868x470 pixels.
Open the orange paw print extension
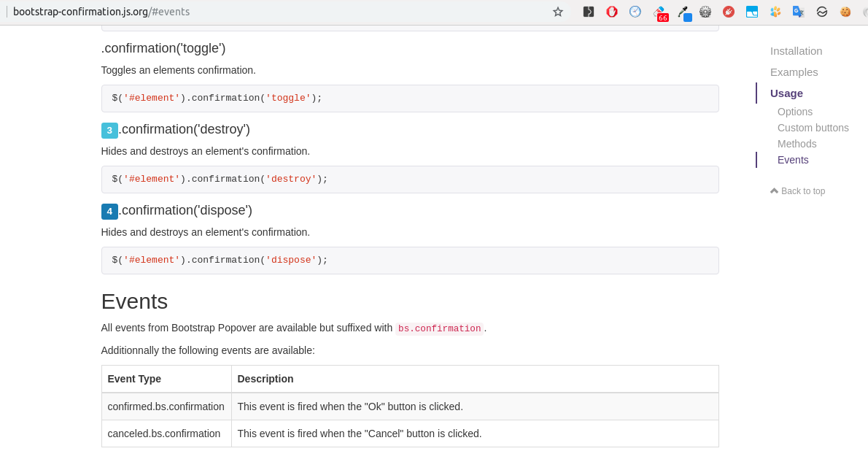(x=775, y=11)
